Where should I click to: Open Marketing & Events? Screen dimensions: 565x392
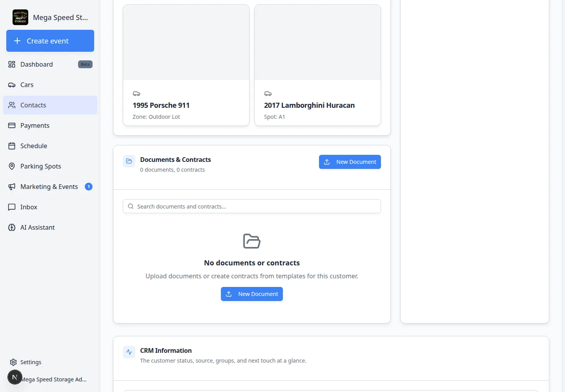(x=50, y=187)
